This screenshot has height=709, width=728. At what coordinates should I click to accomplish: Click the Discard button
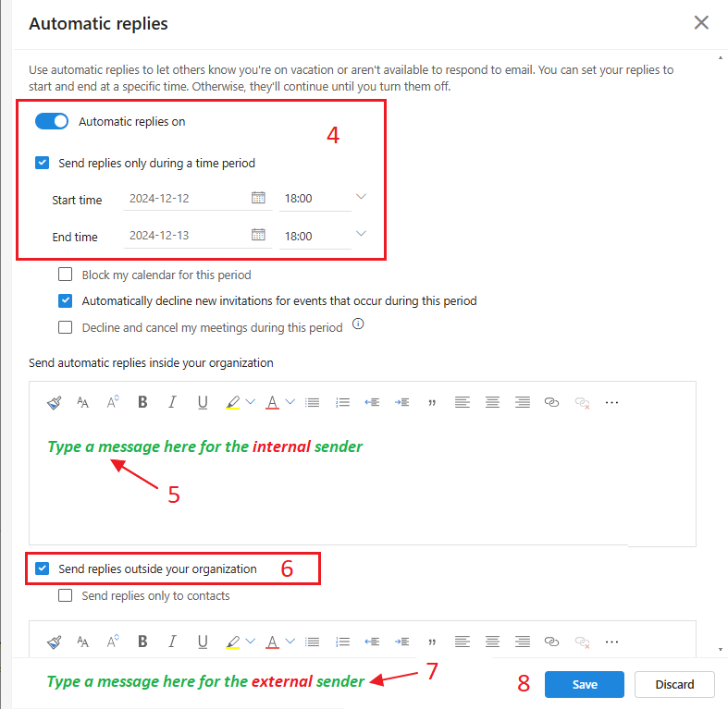[x=674, y=685]
